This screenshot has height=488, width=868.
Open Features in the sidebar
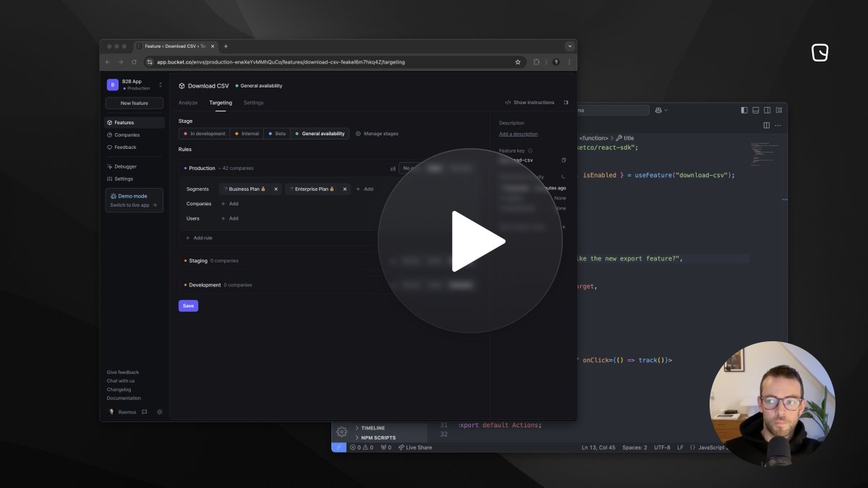tap(135, 123)
